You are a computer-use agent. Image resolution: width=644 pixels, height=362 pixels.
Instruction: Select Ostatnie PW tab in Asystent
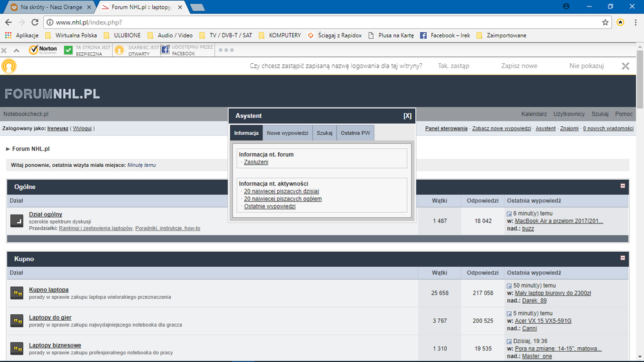[355, 133]
